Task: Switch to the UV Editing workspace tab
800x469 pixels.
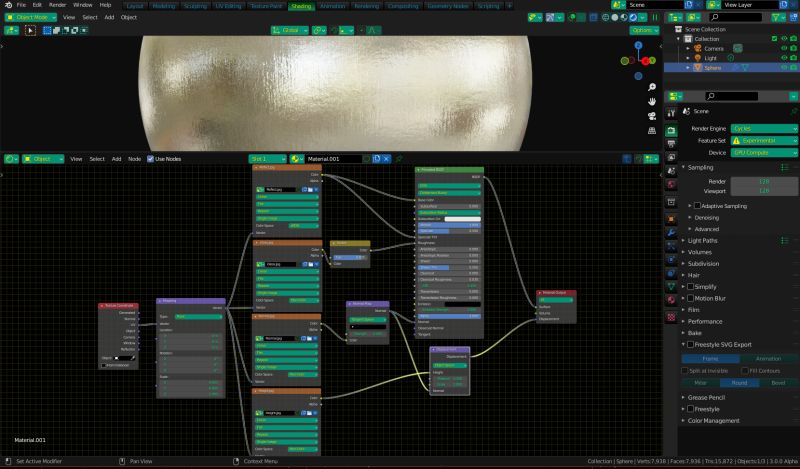Action: pos(228,6)
